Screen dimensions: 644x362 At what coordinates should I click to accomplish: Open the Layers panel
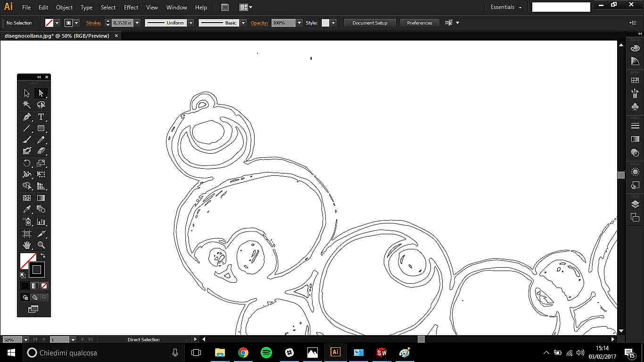635,204
